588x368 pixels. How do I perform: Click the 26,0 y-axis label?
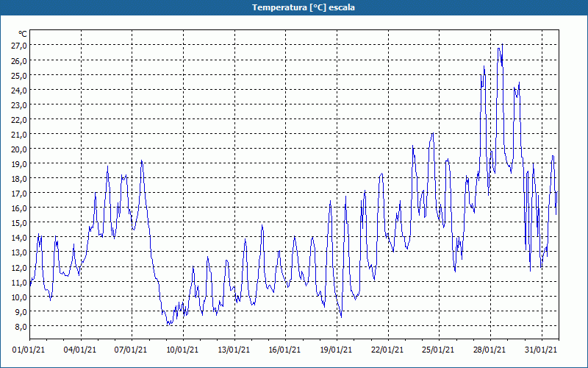(x=19, y=60)
